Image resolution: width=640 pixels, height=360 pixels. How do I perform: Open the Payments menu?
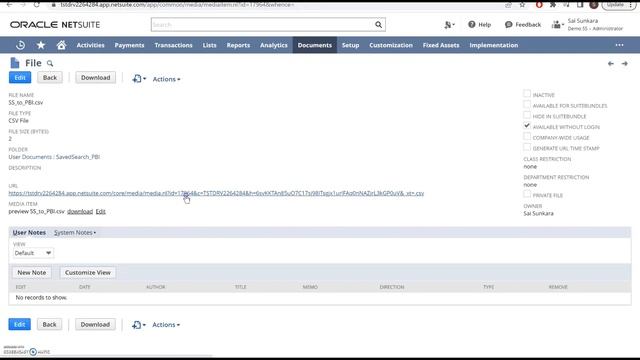point(129,45)
